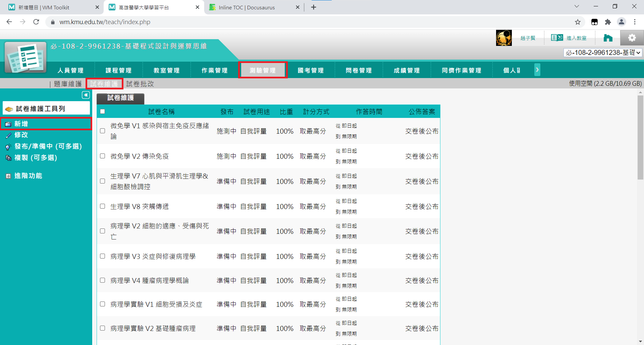Click the settings gear icon in header
The width and height of the screenshot is (644, 345).
(x=632, y=38)
